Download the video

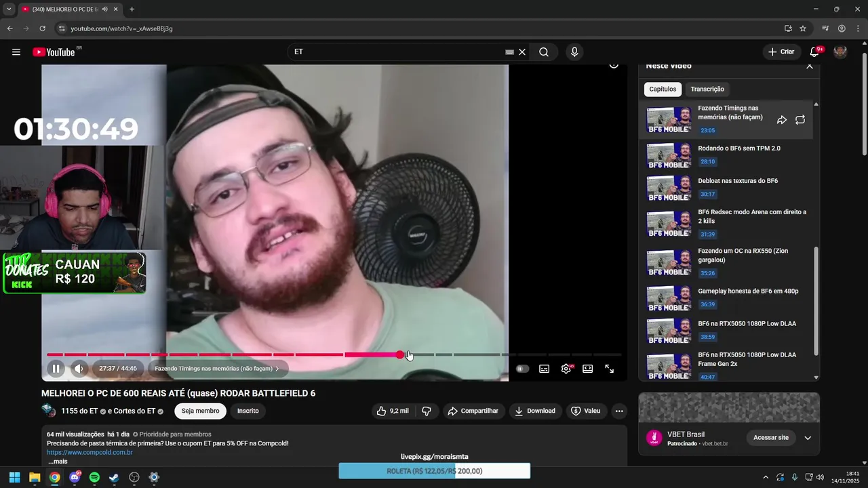coord(535,411)
